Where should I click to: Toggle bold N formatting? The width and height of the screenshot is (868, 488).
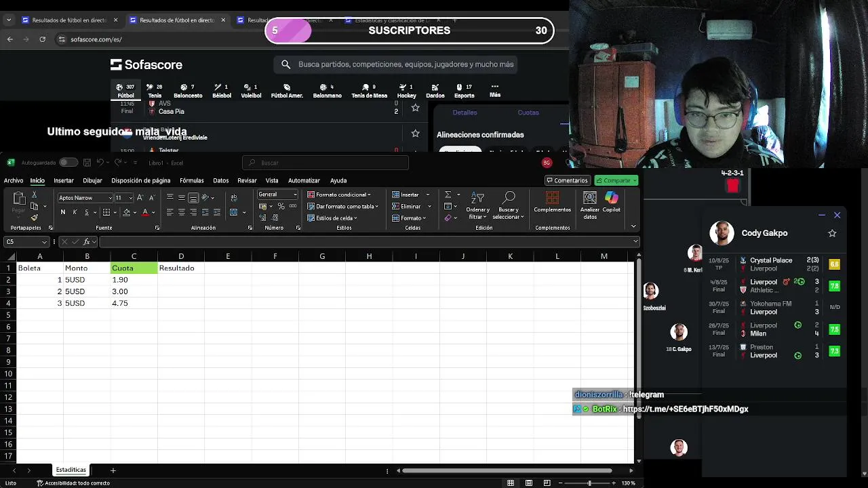(63, 213)
